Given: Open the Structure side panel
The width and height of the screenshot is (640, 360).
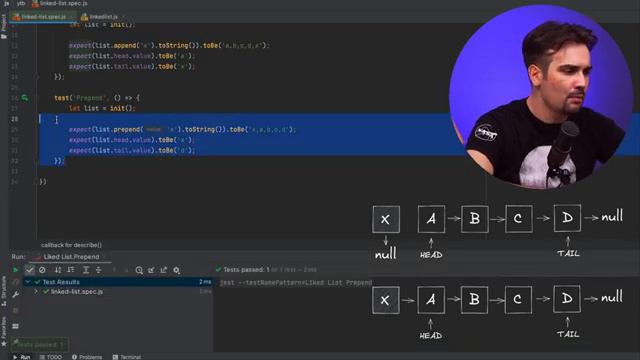Looking at the screenshot, I should (4, 291).
